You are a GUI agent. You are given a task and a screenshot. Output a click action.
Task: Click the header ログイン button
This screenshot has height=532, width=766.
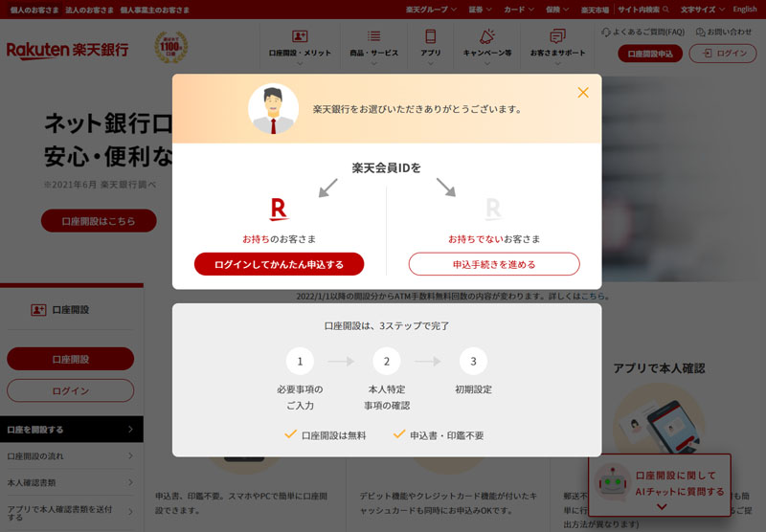click(723, 54)
